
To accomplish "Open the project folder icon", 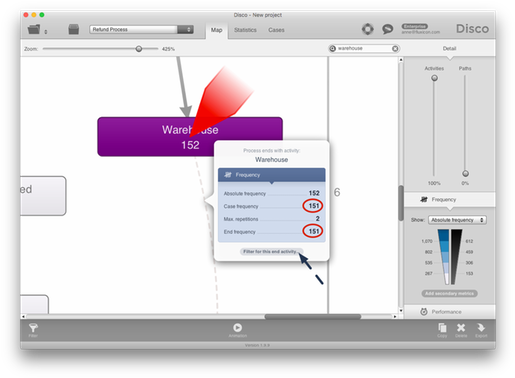I will 34,29.
